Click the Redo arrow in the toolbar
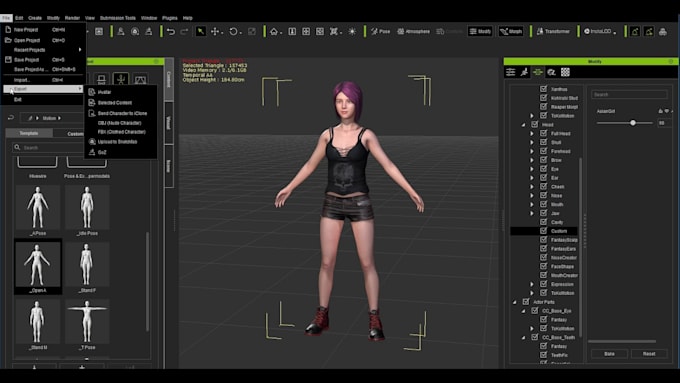The image size is (680, 383). click(184, 32)
